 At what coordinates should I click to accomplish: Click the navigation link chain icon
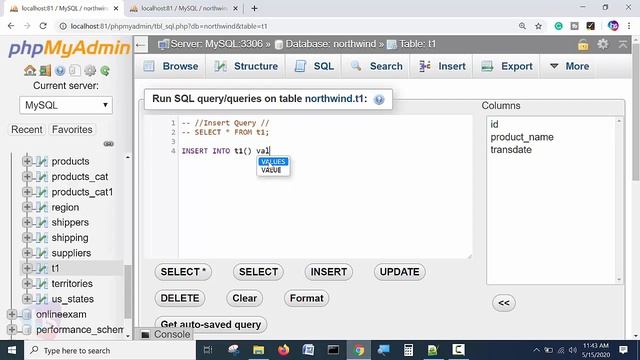pyautogui.click(x=109, y=144)
